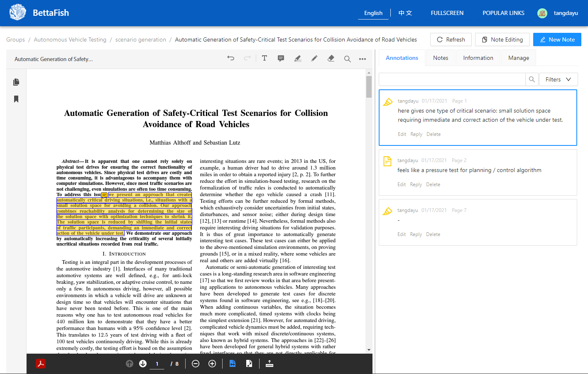Switch language to English
This screenshot has width=588, height=374.
coord(373,13)
